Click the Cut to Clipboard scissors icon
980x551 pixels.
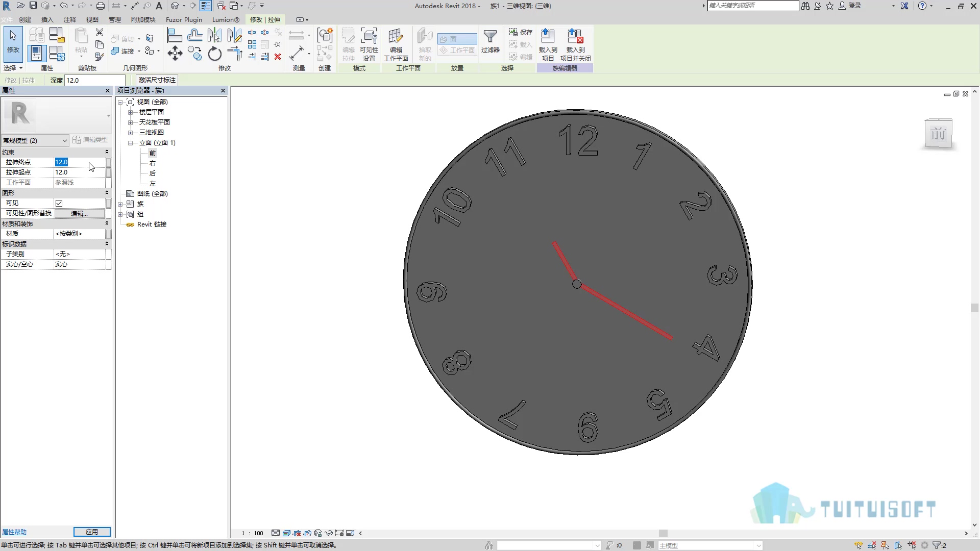100,32
